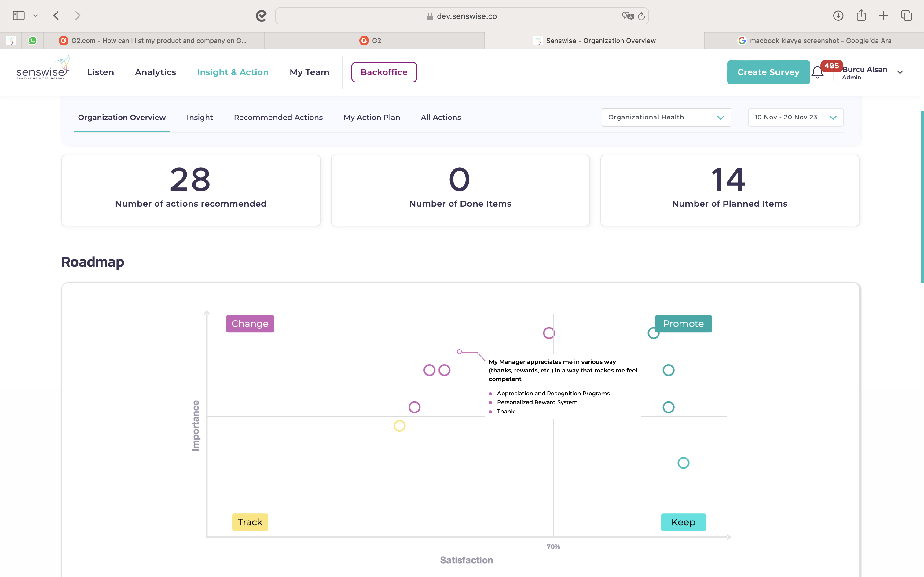Click the translate icon in address bar
924x577 pixels.
[x=627, y=16]
